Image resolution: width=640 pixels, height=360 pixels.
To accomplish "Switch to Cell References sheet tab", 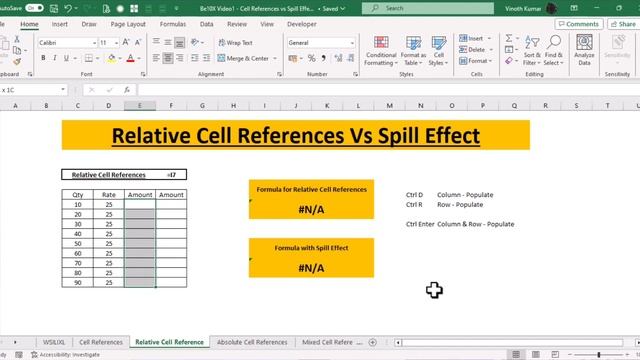I will click(101, 342).
